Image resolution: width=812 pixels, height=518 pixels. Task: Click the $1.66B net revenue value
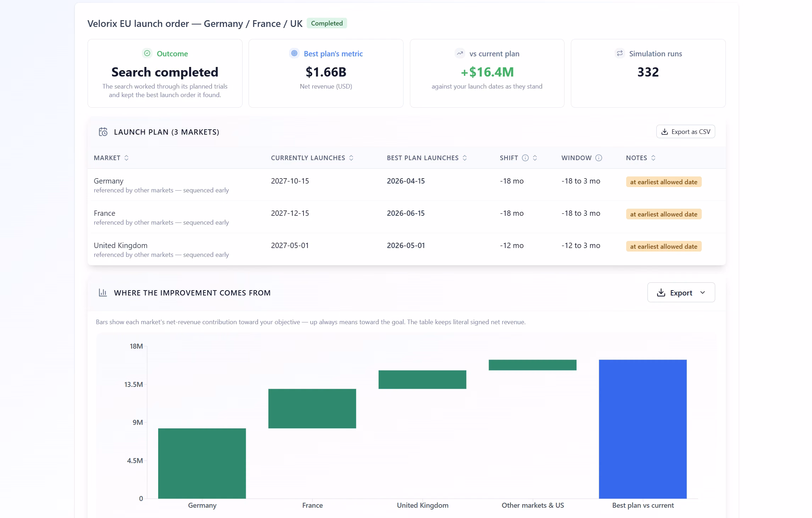coord(326,72)
